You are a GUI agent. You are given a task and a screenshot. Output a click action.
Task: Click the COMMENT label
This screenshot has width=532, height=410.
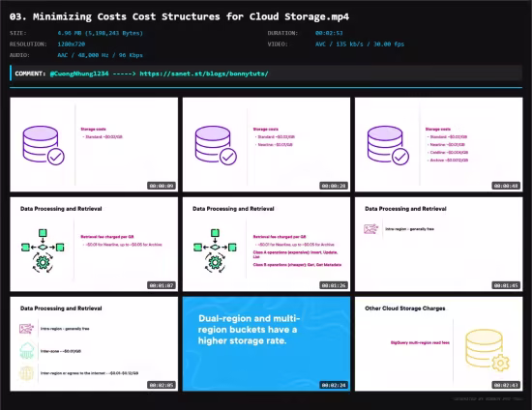(30, 73)
